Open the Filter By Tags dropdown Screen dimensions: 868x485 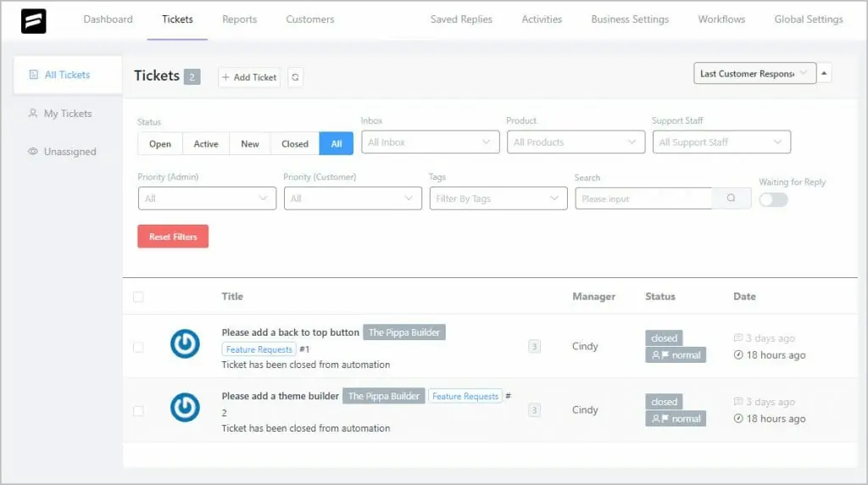(498, 198)
